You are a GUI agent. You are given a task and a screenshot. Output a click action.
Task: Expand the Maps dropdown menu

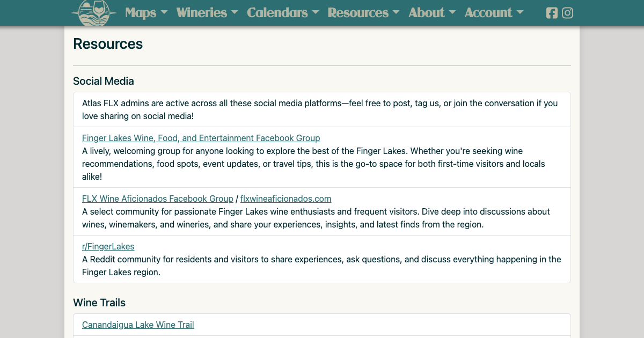(x=146, y=13)
